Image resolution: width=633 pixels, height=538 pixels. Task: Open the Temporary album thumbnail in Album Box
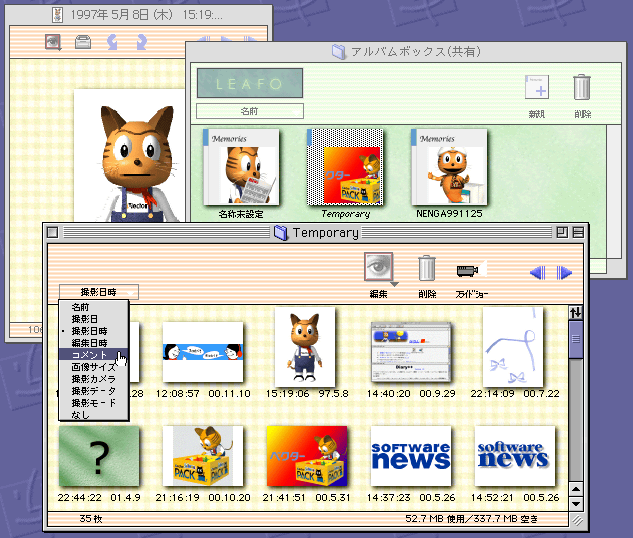pyautogui.click(x=345, y=167)
